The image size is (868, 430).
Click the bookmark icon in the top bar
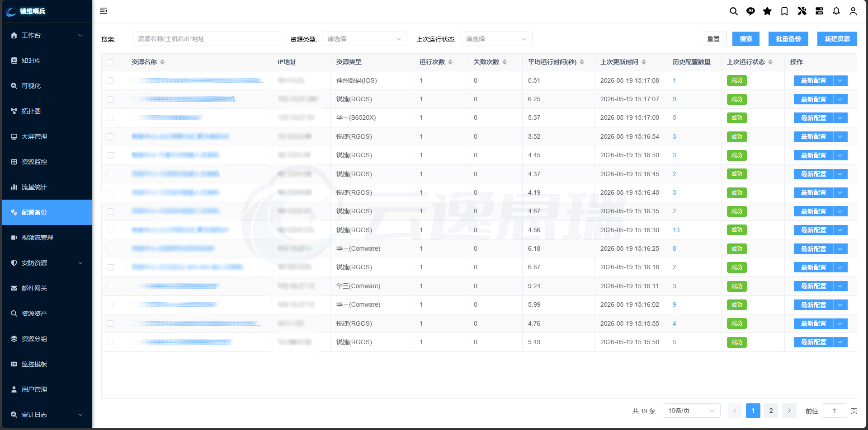coord(784,11)
